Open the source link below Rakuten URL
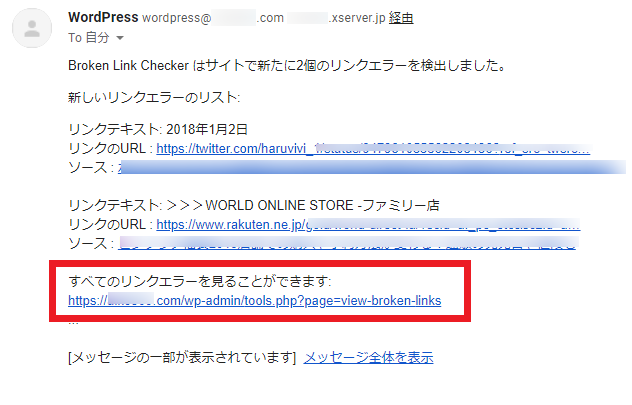The width and height of the screenshot is (632, 405). point(347,243)
